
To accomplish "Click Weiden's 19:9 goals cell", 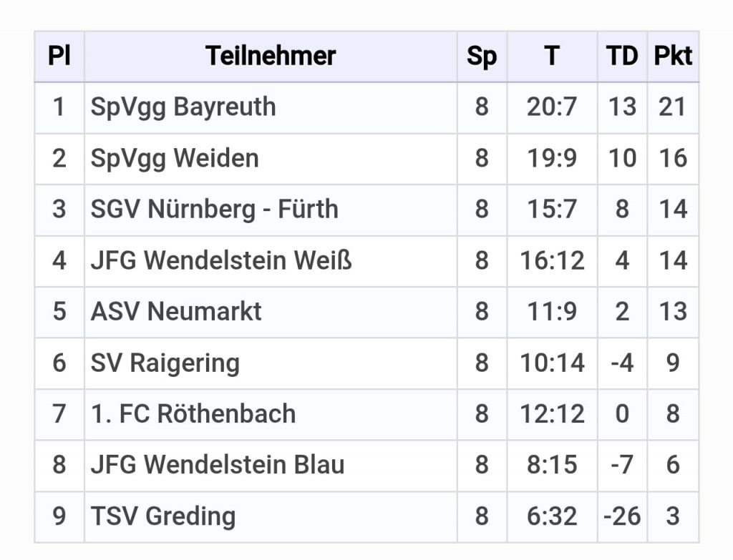I will coord(552,158).
